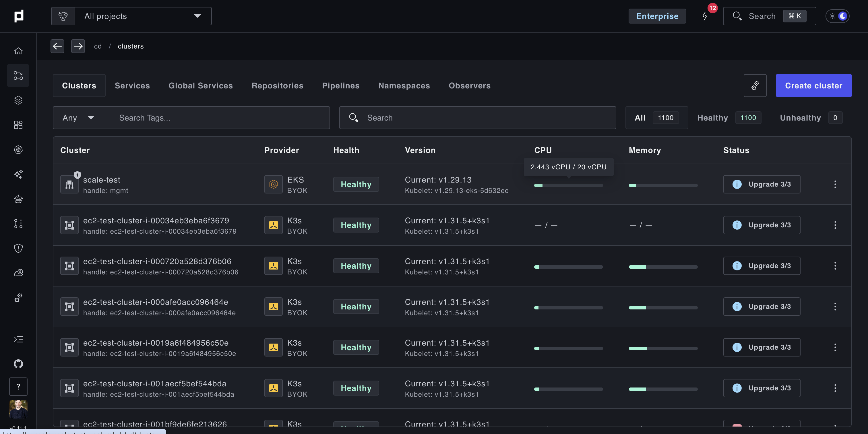Click the cd breadcrumb link
The height and width of the screenshot is (434, 868).
[x=98, y=46]
